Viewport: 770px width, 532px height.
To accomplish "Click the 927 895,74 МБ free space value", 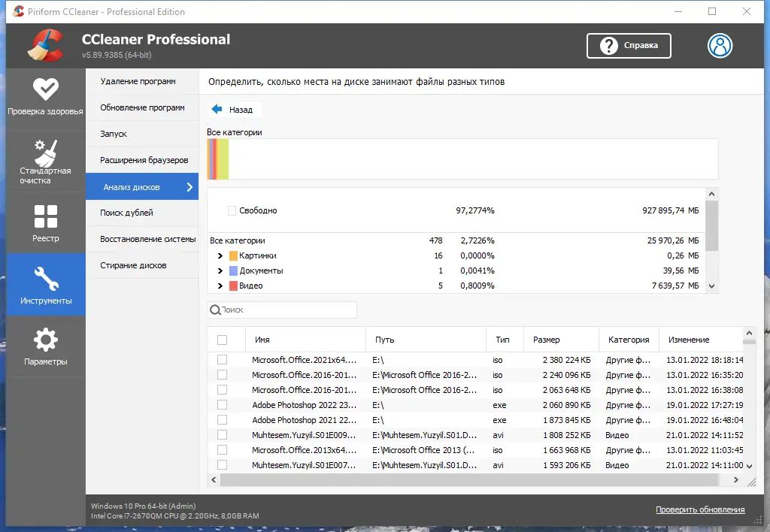I will tap(670, 210).
